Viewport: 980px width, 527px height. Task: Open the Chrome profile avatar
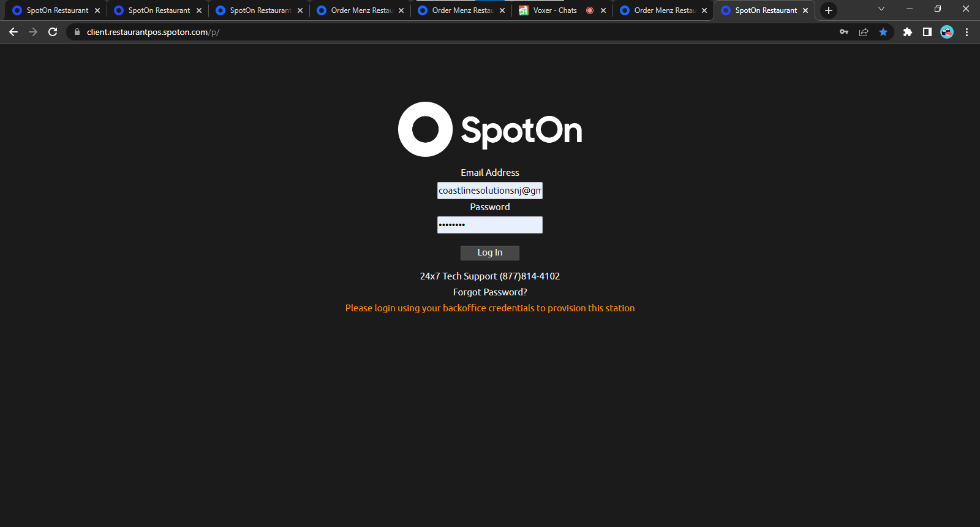pos(947,32)
